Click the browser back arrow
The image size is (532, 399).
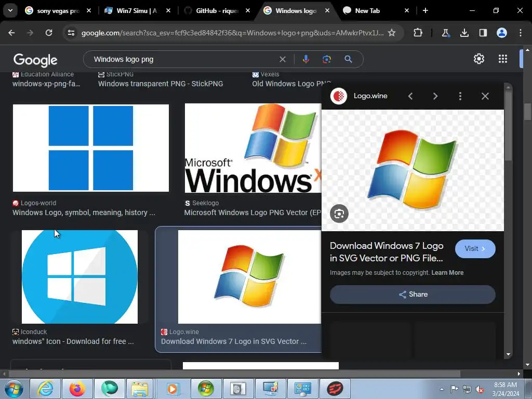click(x=11, y=33)
